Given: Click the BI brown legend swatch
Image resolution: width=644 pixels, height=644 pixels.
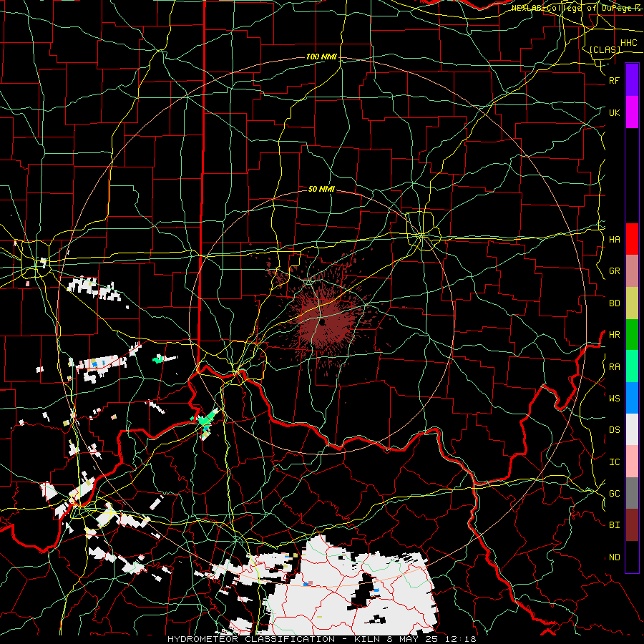Looking at the screenshot, I should [x=632, y=525].
